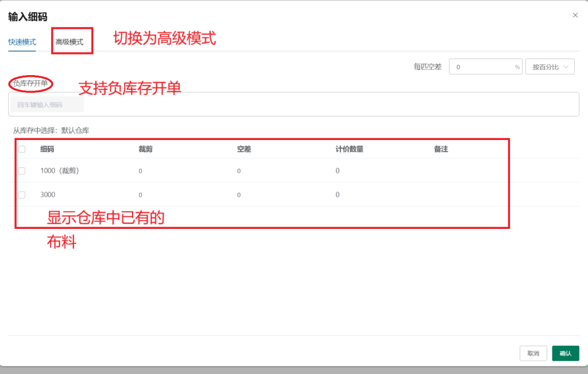
Task: Check the box for row 3000
Action: pyautogui.click(x=22, y=195)
